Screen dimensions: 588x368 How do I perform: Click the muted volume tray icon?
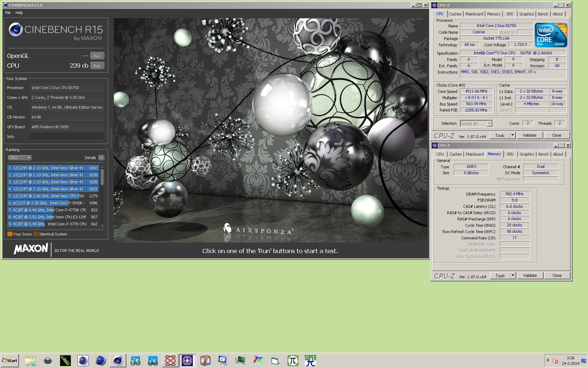(555, 361)
